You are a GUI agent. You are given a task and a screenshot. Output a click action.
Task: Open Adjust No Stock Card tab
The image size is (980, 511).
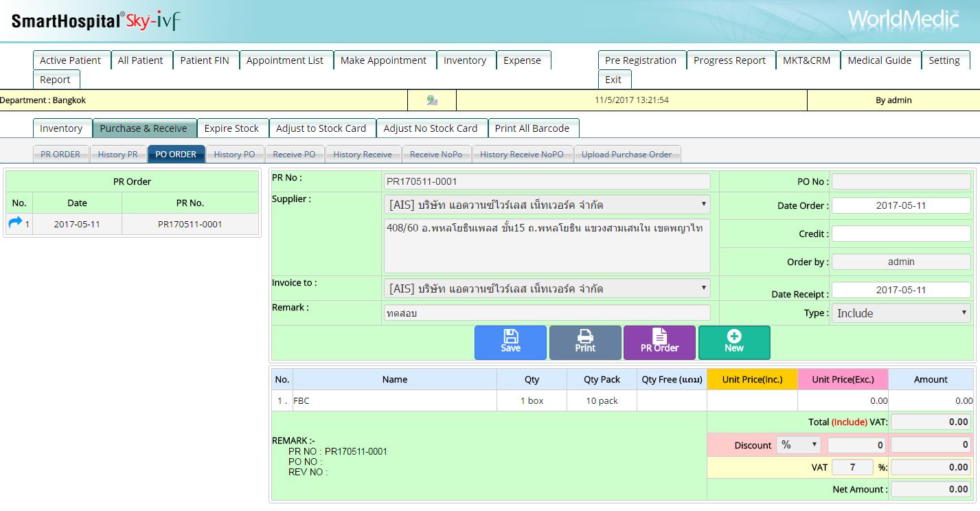coord(431,128)
